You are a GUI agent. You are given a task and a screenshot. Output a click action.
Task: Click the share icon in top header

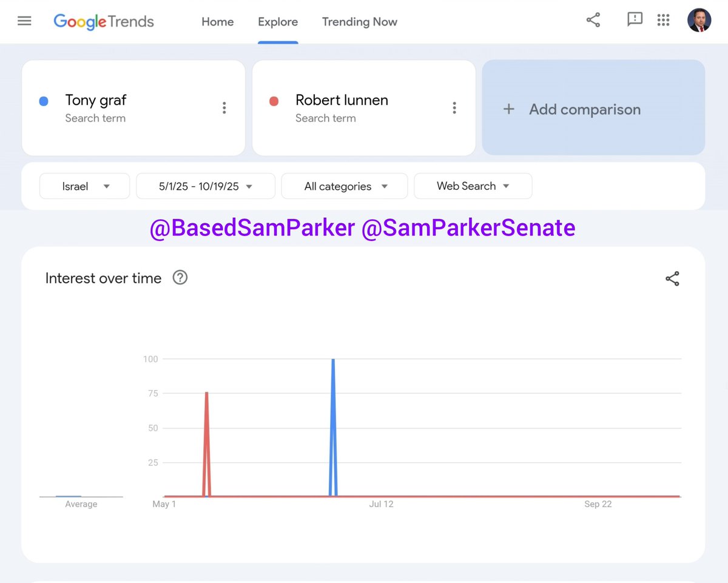(593, 20)
